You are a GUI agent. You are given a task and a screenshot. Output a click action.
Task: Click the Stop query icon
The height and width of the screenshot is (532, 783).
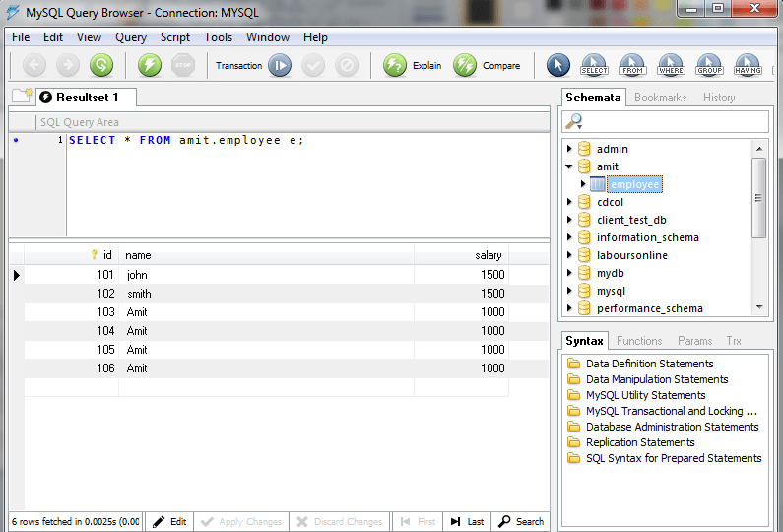pos(183,65)
